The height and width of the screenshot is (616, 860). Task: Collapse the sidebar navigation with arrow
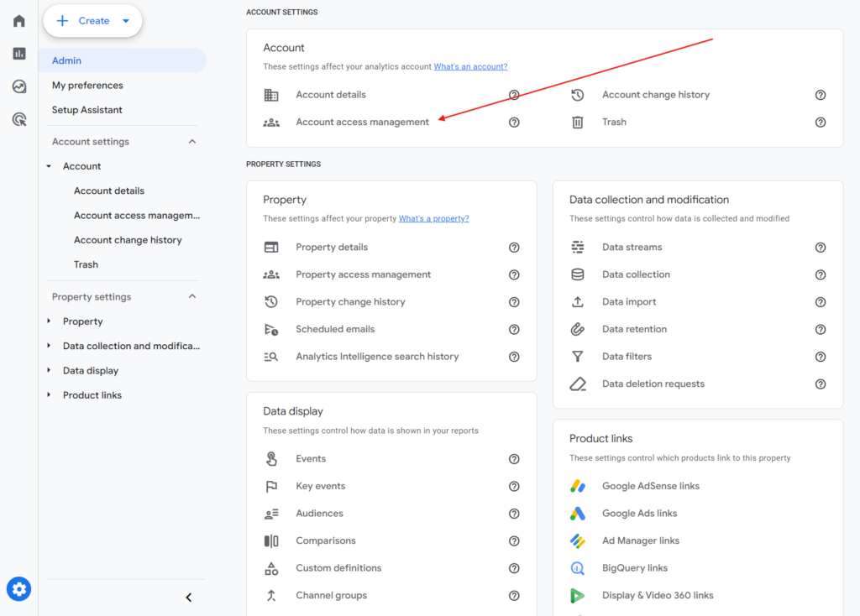pos(189,598)
